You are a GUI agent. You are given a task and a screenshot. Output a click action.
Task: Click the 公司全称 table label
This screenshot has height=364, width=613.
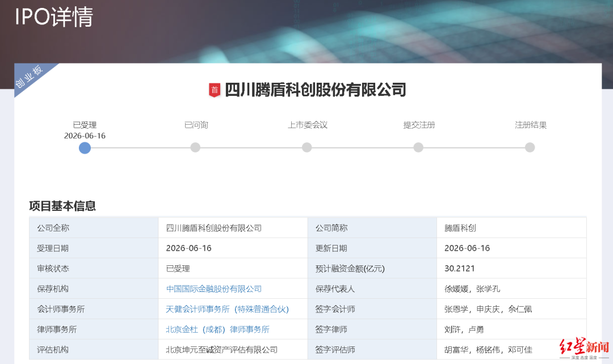(x=53, y=228)
